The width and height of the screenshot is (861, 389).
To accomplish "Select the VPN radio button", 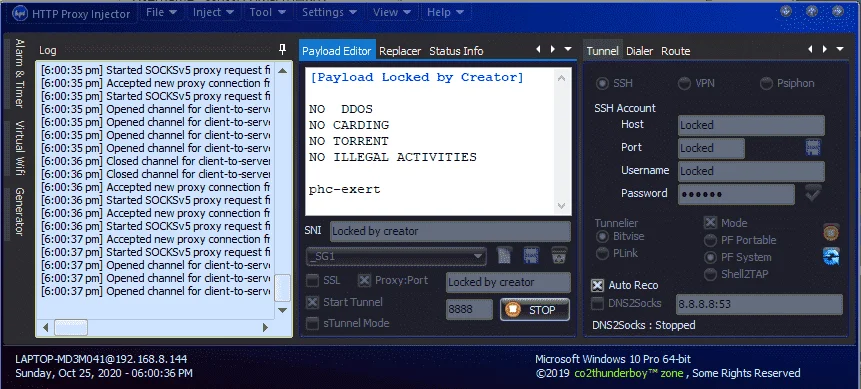I will pos(684,84).
